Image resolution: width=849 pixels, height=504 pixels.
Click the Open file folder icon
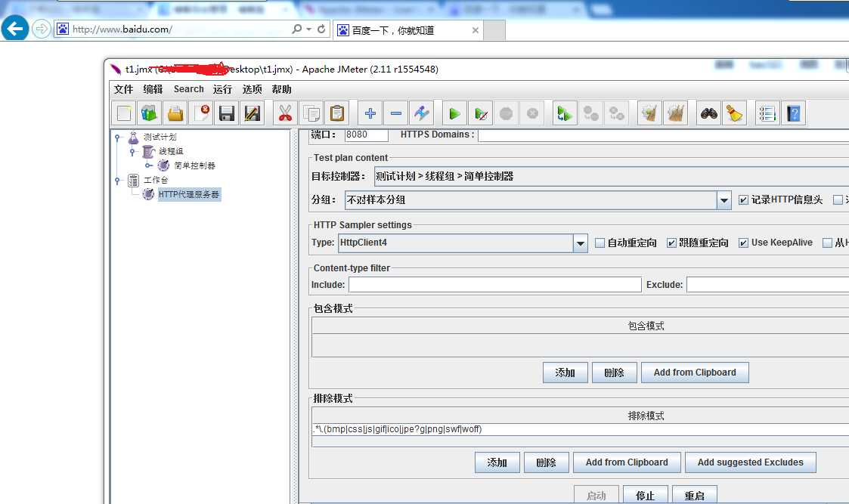(175, 113)
